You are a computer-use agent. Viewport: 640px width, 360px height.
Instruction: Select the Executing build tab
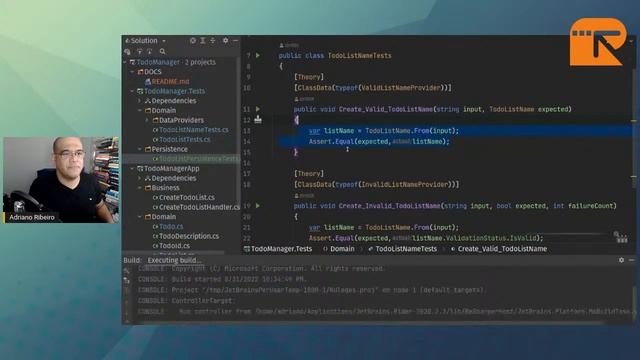point(174,260)
